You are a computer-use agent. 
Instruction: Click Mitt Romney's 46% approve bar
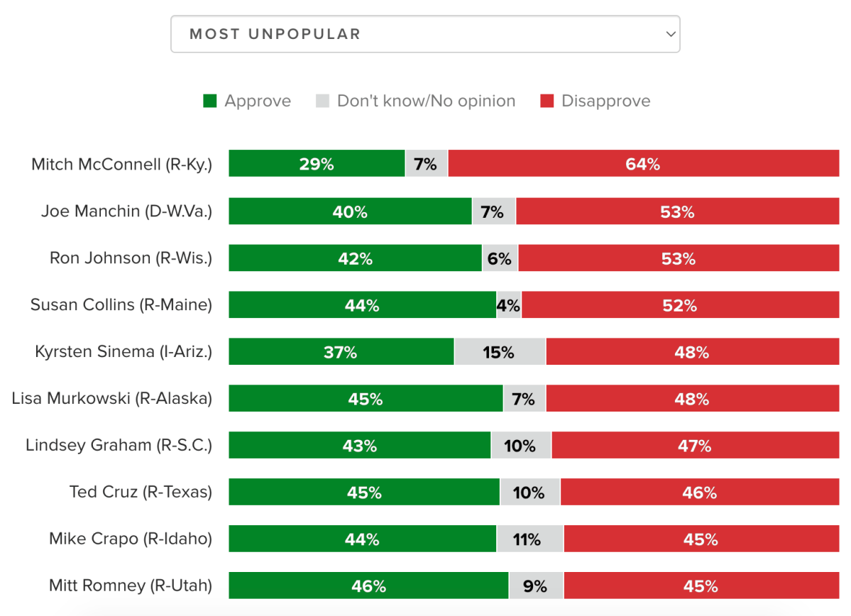coord(368,586)
